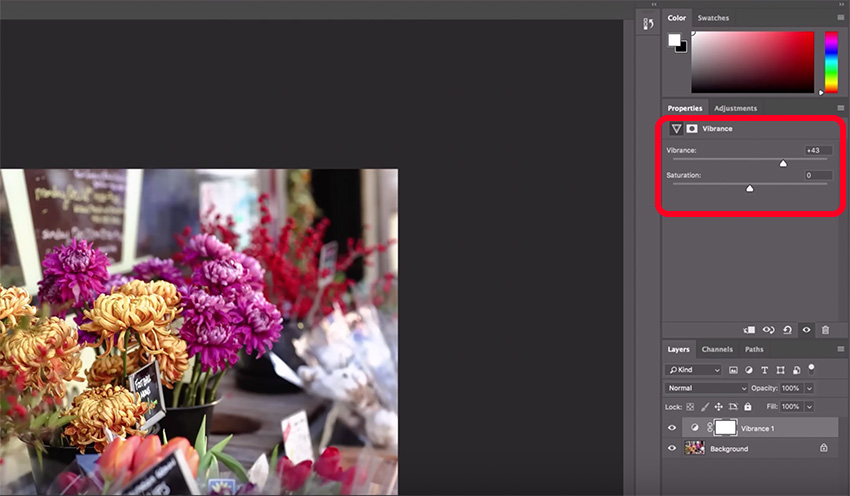The image size is (850, 496).
Task: Switch to the Swatches tab
Action: click(713, 18)
